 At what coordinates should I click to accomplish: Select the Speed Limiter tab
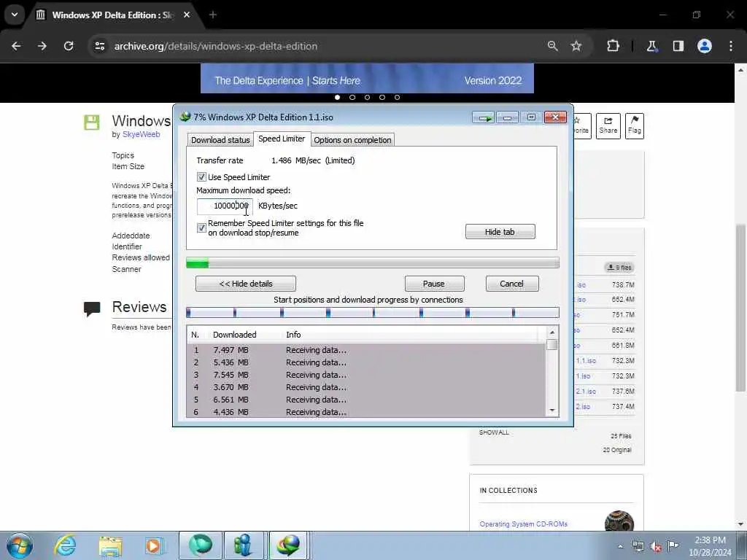[282, 139]
